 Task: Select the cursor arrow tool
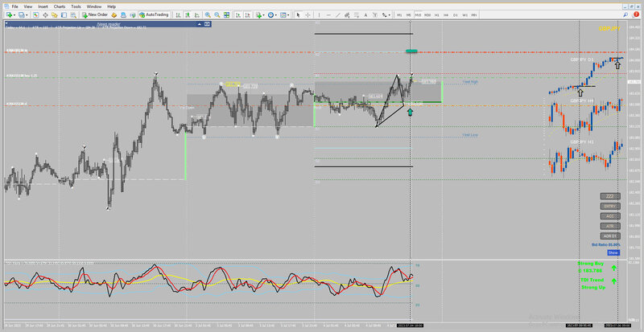(x=298, y=14)
